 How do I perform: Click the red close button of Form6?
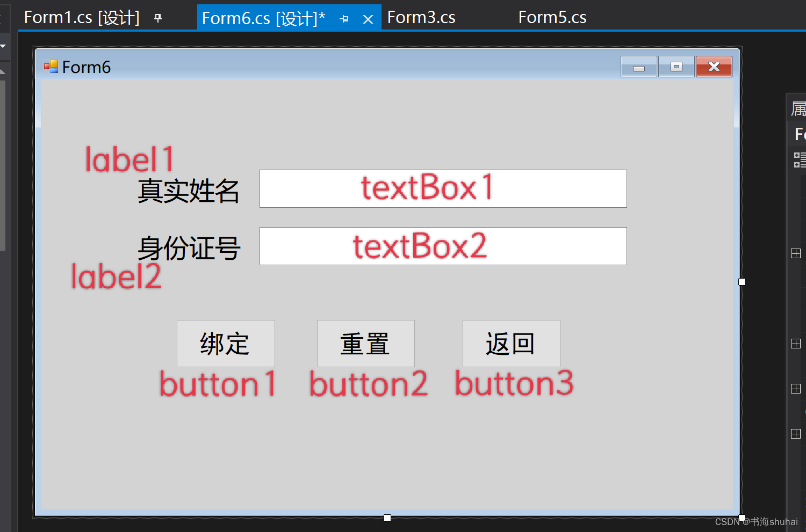714,67
